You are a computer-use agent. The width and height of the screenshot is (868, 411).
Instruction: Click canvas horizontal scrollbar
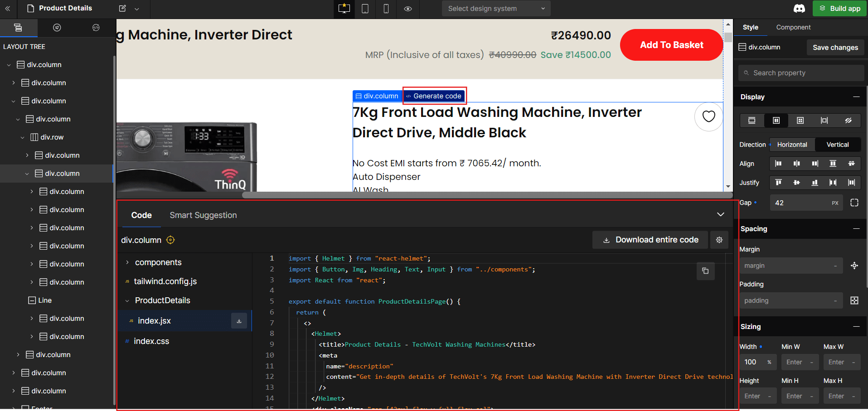pos(487,195)
